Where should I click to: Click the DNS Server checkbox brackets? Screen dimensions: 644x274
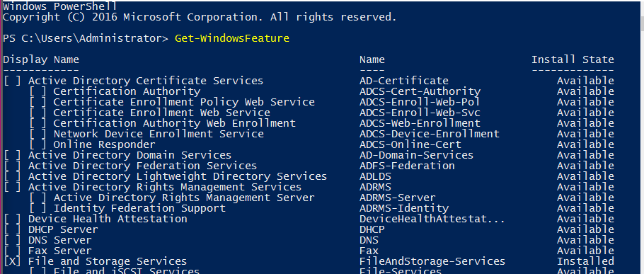click(12, 240)
